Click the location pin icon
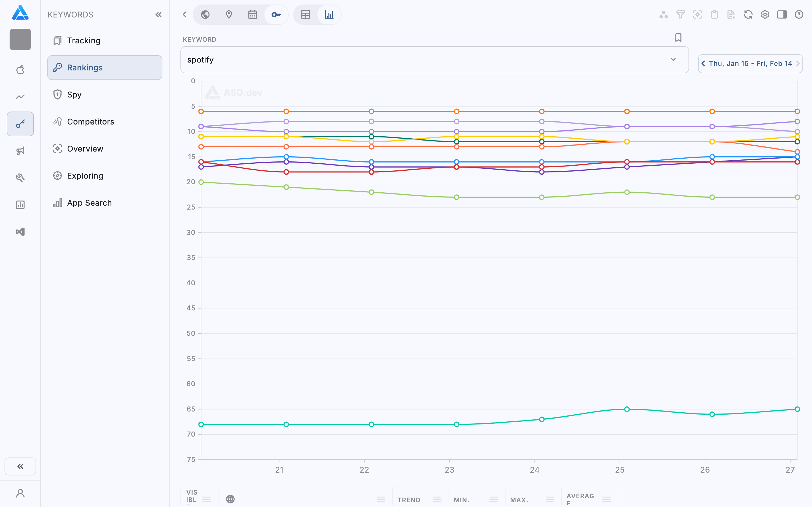 (x=229, y=14)
